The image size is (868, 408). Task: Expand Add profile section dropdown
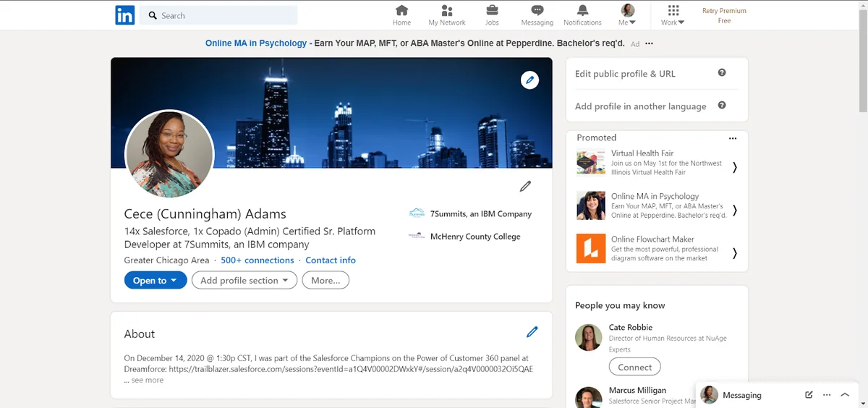click(244, 280)
